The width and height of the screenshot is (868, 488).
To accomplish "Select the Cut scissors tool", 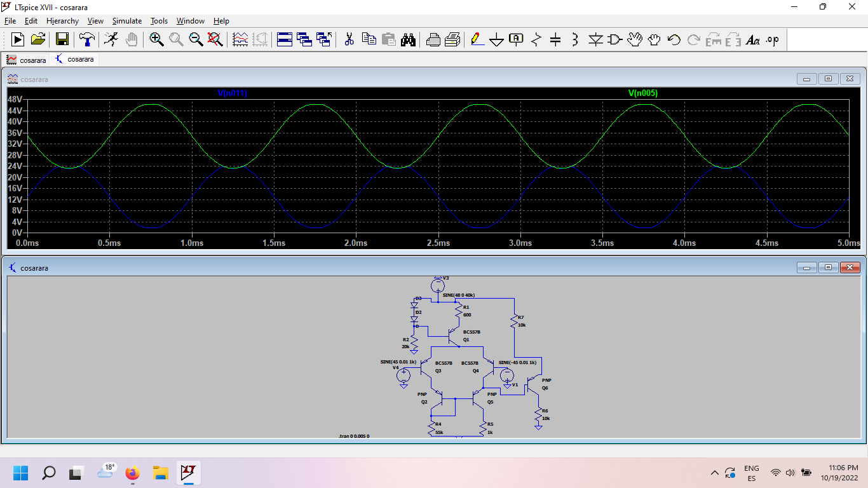I will coord(349,39).
